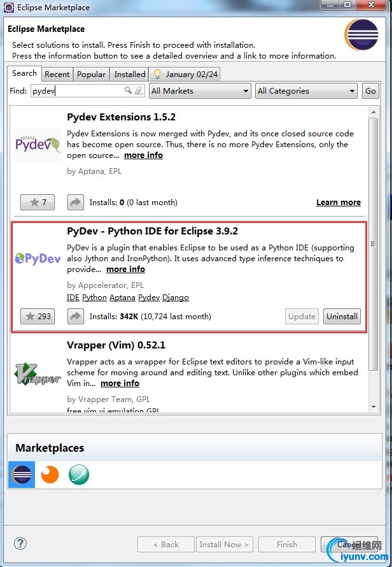The image size is (392, 567).
Task: Switch to the Recent tab
Action: pyautogui.click(x=57, y=74)
